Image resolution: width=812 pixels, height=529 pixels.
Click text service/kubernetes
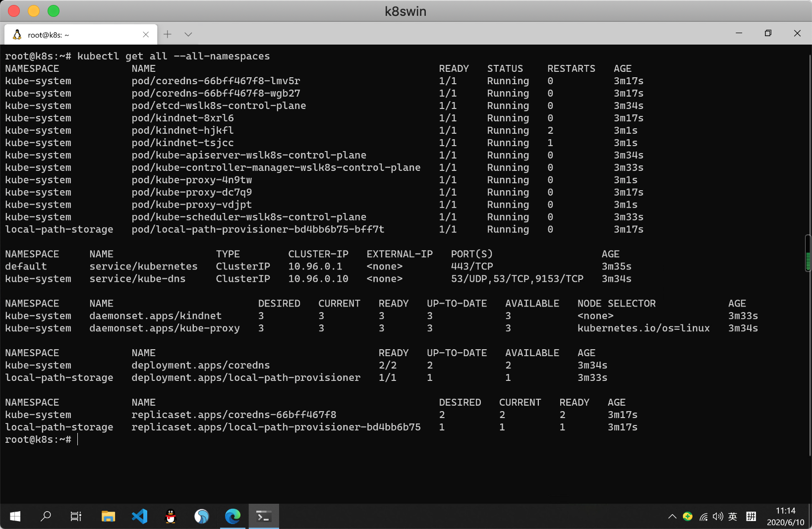[x=143, y=266]
